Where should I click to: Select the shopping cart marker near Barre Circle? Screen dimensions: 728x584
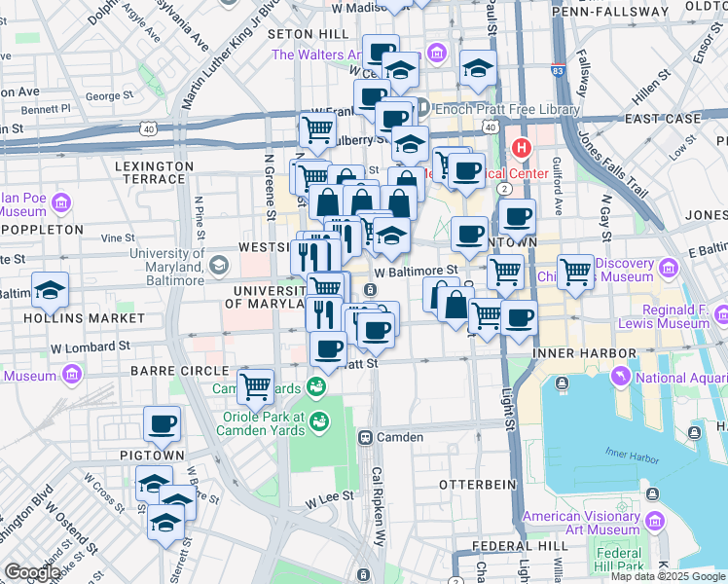pyautogui.click(x=255, y=388)
